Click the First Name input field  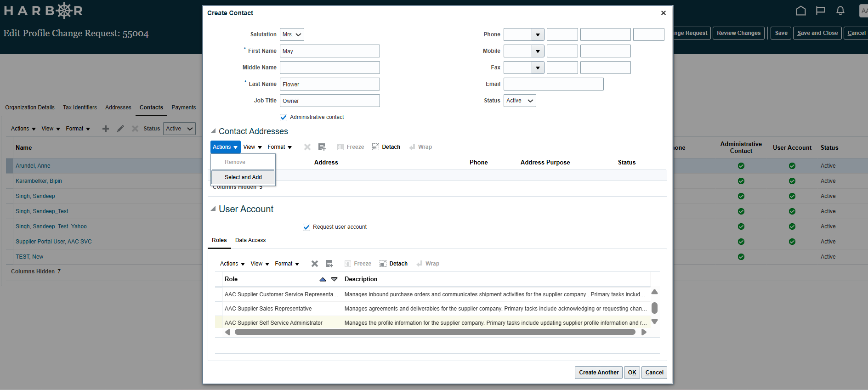tap(330, 51)
